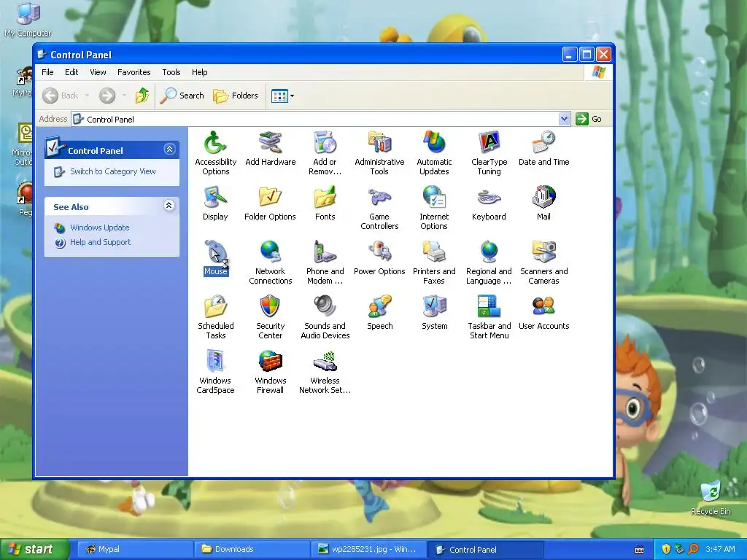The image size is (747, 560).
Task: Select the Display icon
Action: [x=215, y=203]
